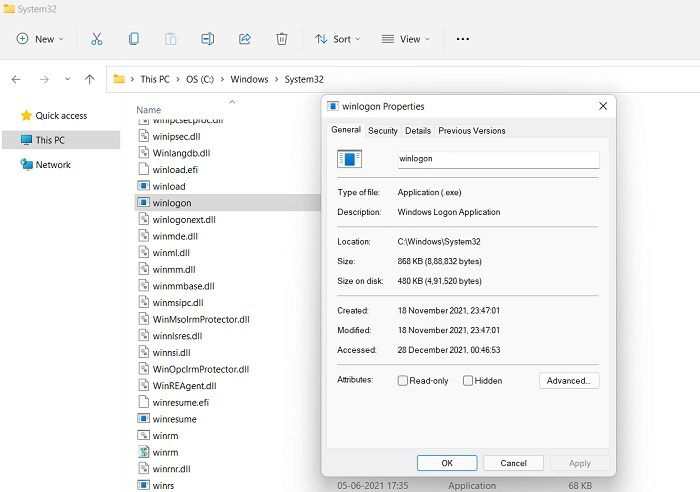Click the Name column header

click(149, 110)
